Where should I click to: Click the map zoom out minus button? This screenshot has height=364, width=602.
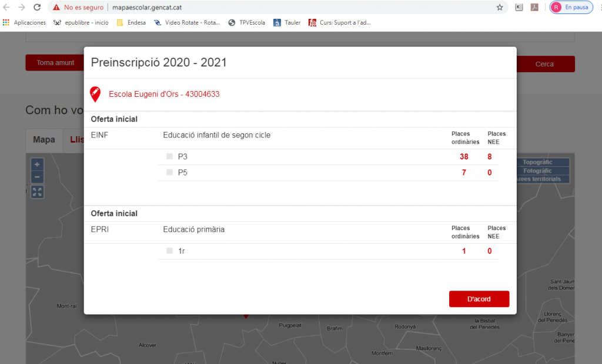coord(37,177)
